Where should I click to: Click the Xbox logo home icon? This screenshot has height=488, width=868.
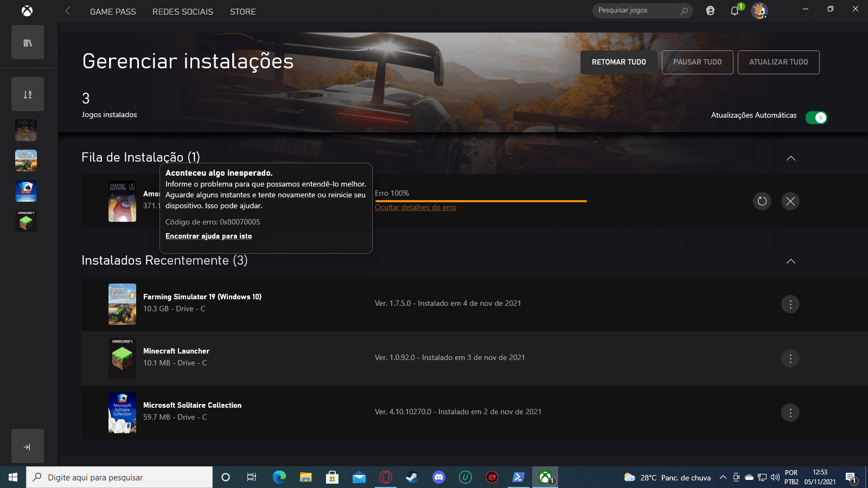coord(27,11)
